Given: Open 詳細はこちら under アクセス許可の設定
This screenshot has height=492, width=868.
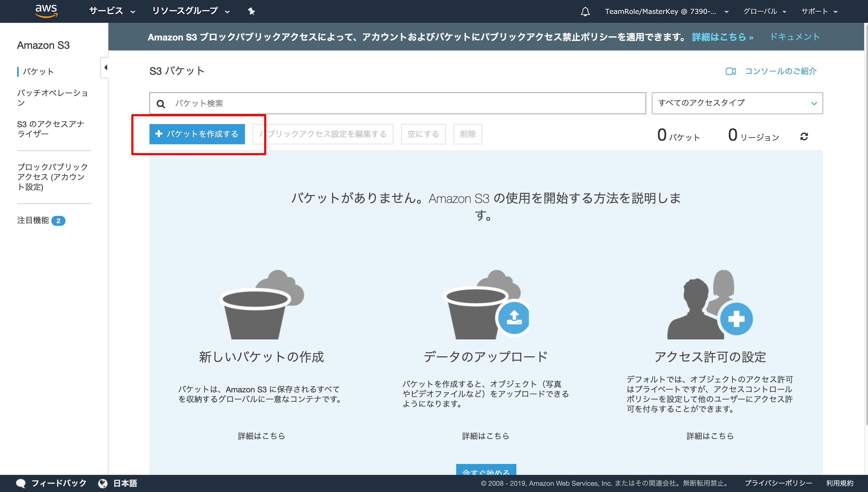Looking at the screenshot, I should [710, 436].
